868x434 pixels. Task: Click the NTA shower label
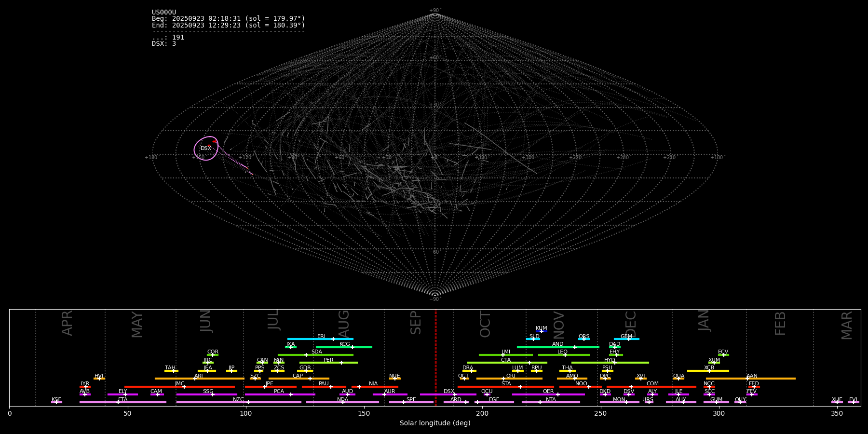click(x=551, y=400)
